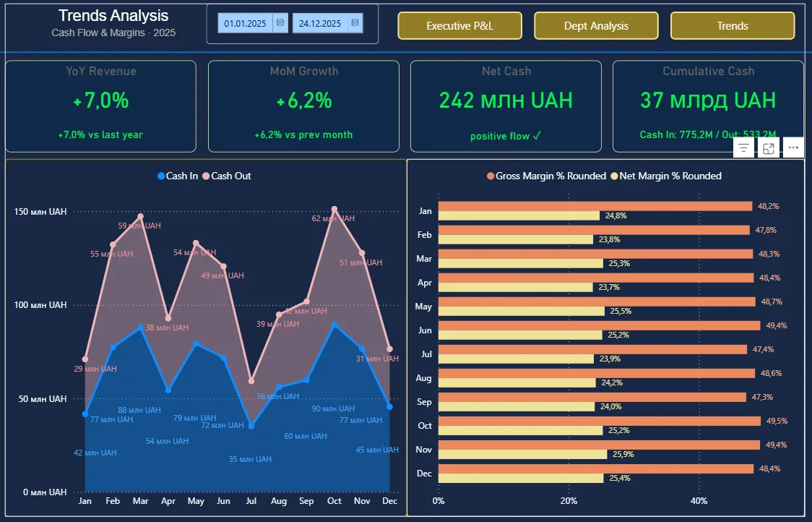Open the calendar picker beside 24.12.2025
This screenshot has width=812, height=522.
click(355, 23)
